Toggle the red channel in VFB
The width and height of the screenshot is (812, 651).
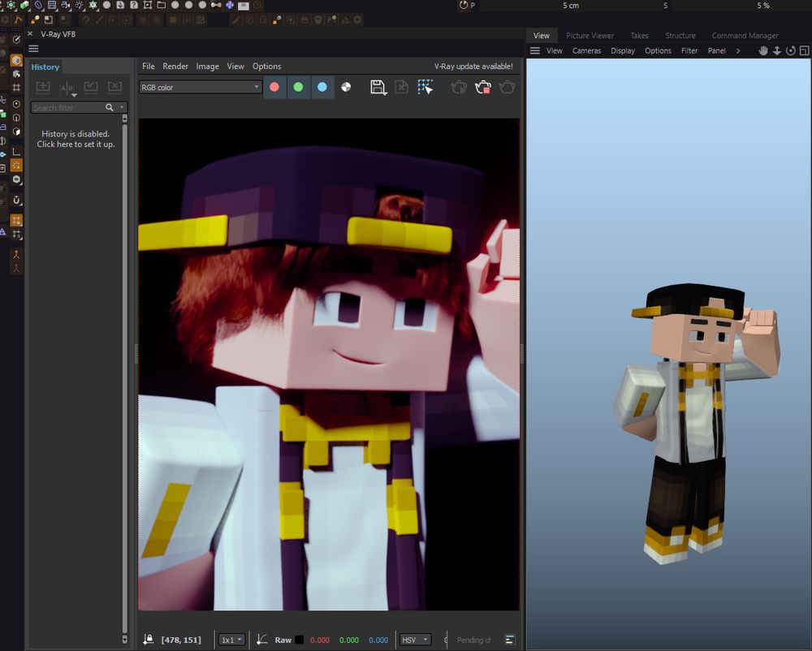(274, 88)
